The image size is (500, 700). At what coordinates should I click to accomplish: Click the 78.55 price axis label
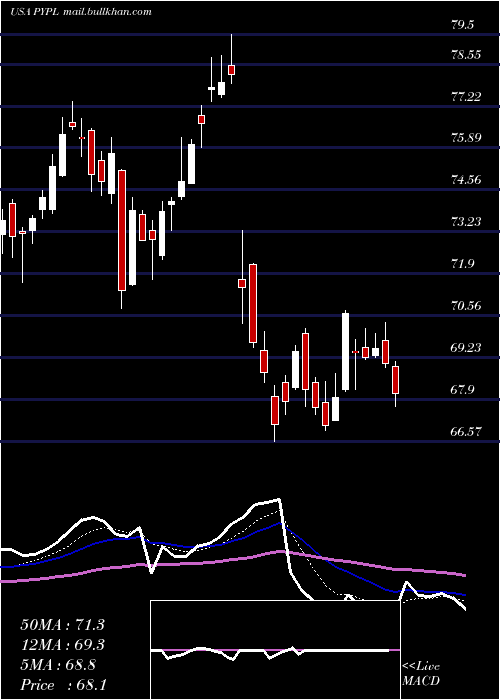(x=466, y=55)
